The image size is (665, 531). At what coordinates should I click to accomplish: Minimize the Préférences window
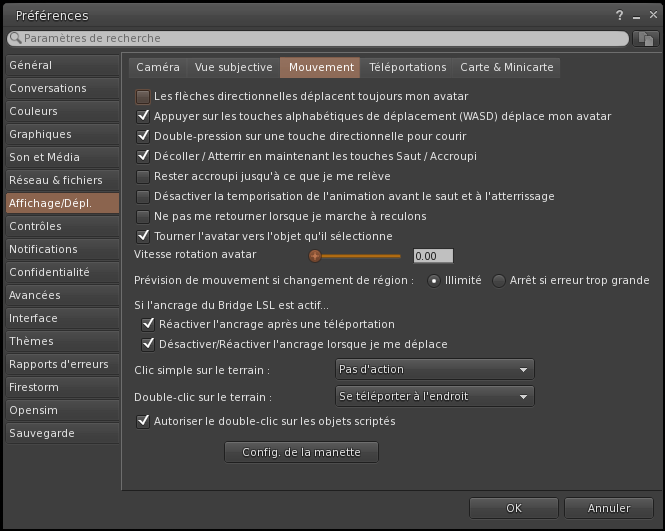point(635,15)
